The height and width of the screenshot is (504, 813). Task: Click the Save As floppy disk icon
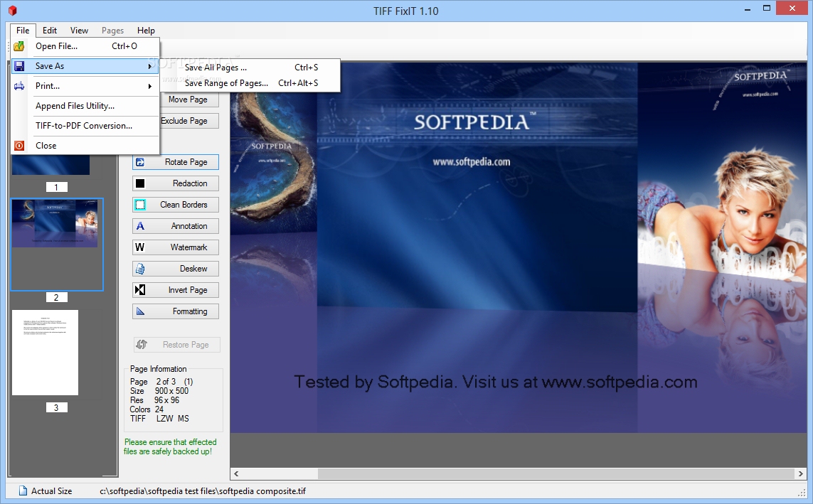coord(19,66)
